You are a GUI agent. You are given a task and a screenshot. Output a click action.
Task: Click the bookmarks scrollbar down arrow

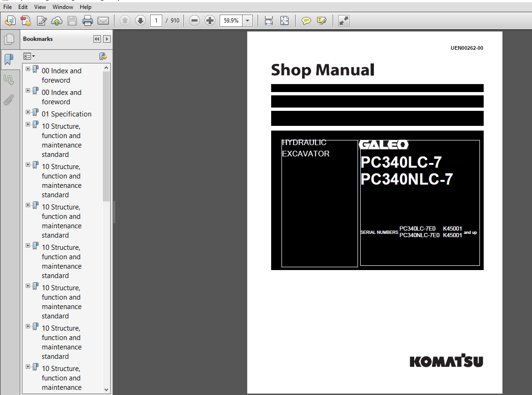(106, 389)
